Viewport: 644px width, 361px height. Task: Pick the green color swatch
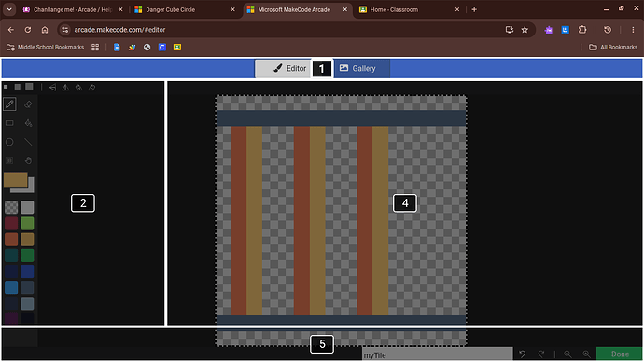coord(27,224)
